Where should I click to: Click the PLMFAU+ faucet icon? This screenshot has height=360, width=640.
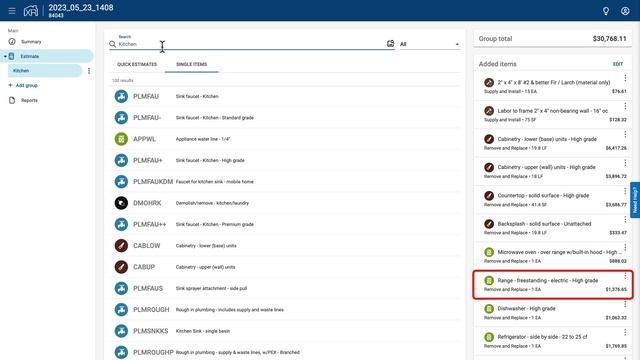click(121, 160)
